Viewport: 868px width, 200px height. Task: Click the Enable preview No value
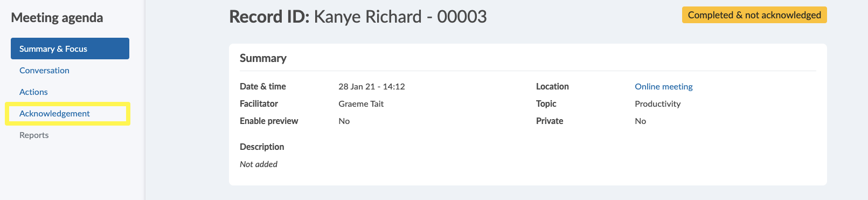click(344, 121)
